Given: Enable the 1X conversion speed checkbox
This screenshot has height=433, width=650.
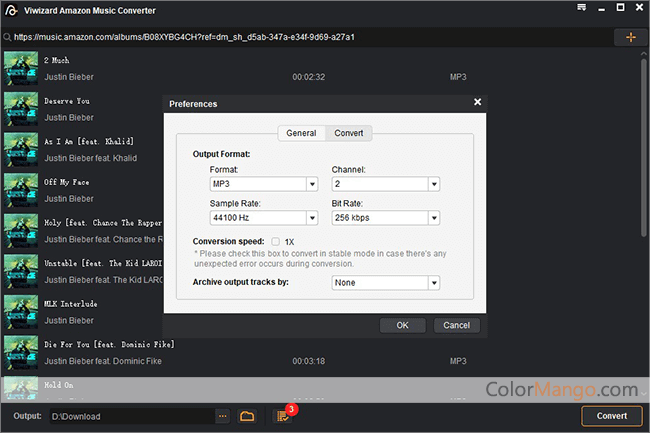Looking at the screenshot, I should click(x=275, y=241).
